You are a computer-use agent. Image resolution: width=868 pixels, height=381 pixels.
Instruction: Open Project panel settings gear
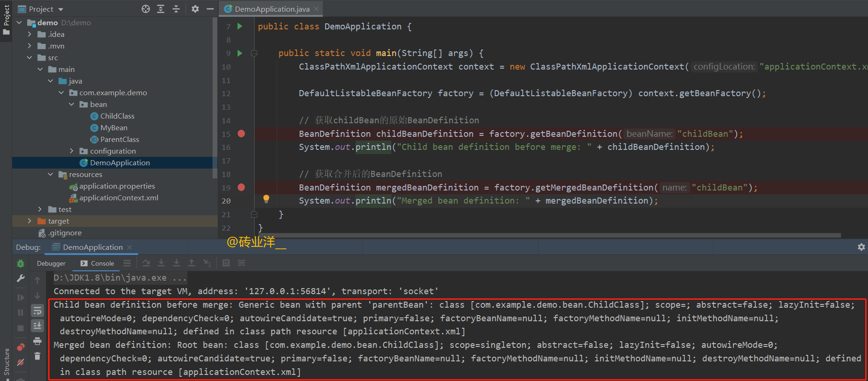[195, 9]
